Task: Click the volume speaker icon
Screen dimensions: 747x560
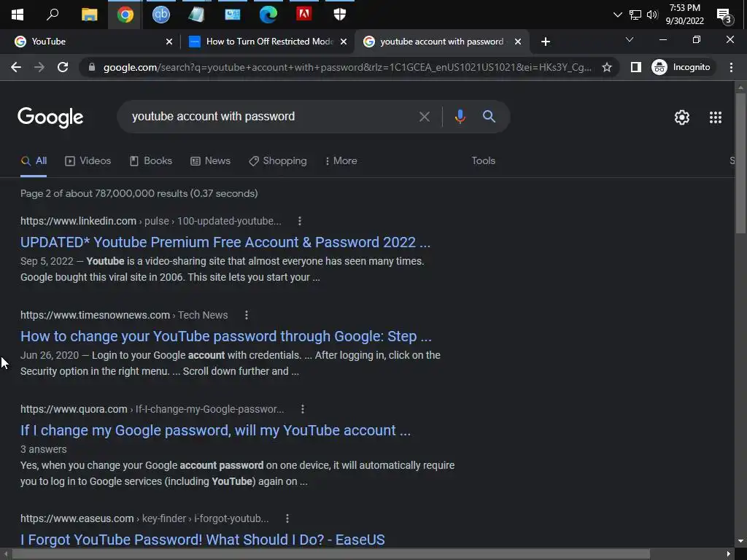Action: pyautogui.click(x=652, y=15)
